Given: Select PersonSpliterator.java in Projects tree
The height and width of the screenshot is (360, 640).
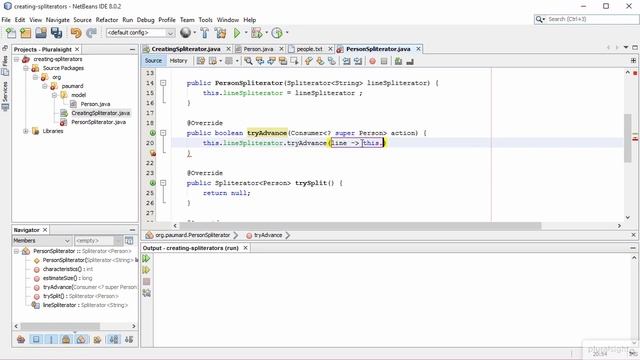Looking at the screenshot, I should click(98, 122).
